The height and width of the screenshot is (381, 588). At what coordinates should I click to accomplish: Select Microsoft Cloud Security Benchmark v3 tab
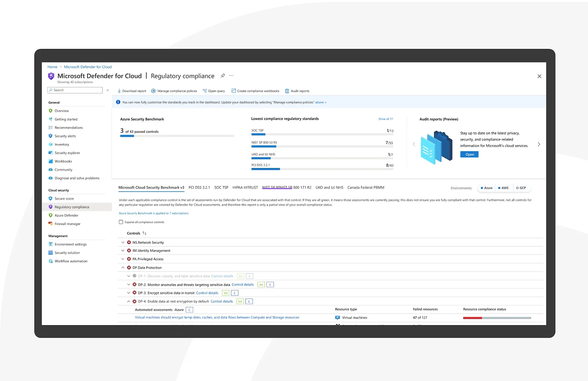point(151,188)
